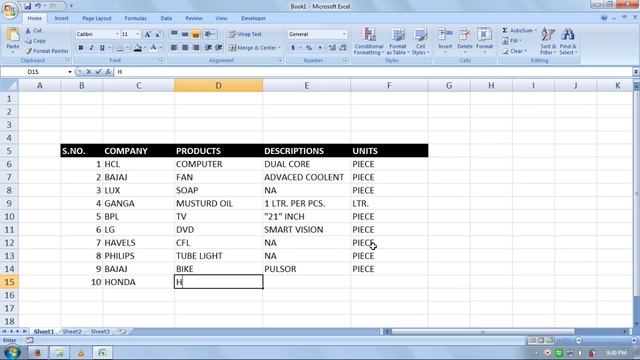Decrease cell indent
Screen dimensions: 640x360
pos(208,48)
